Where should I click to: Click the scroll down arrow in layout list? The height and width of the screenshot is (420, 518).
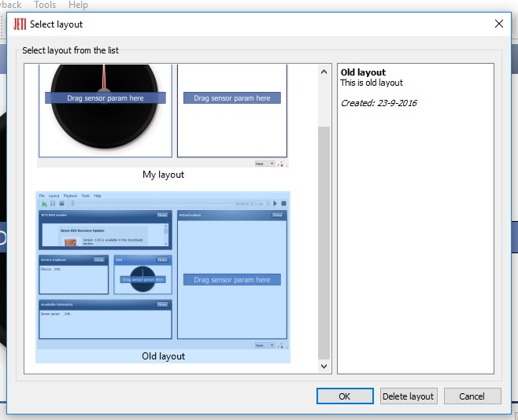(324, 367)
